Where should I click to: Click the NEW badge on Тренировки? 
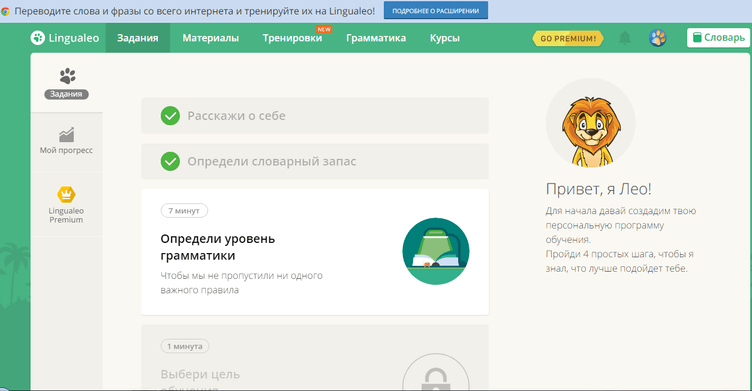[324, 29]
